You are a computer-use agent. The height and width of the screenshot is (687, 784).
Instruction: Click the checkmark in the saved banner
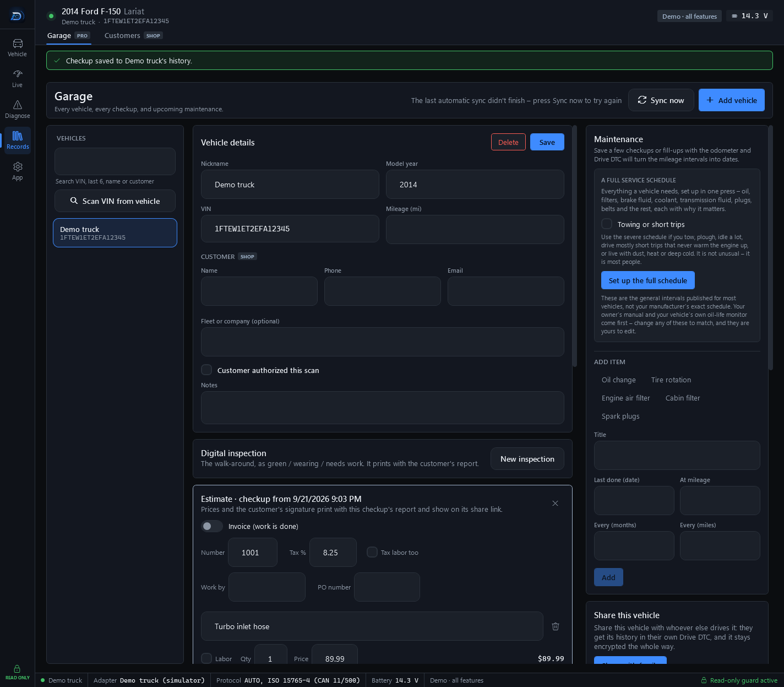57,61
